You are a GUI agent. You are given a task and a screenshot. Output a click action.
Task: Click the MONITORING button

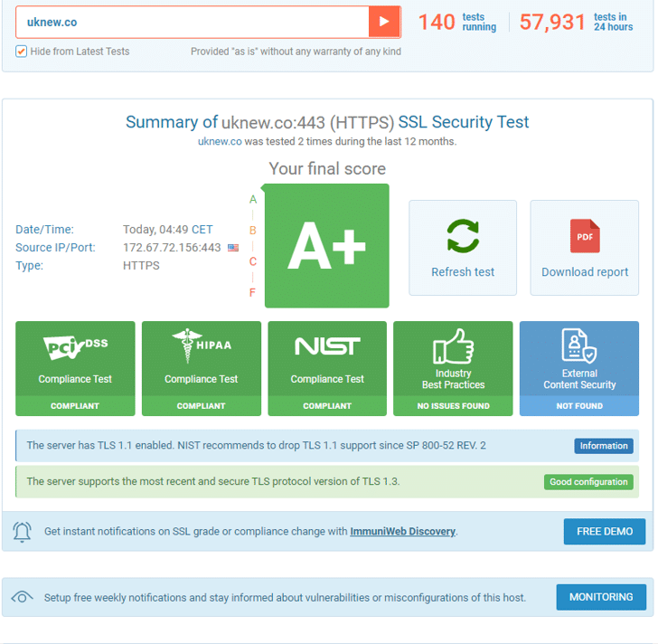click(601, 597)
